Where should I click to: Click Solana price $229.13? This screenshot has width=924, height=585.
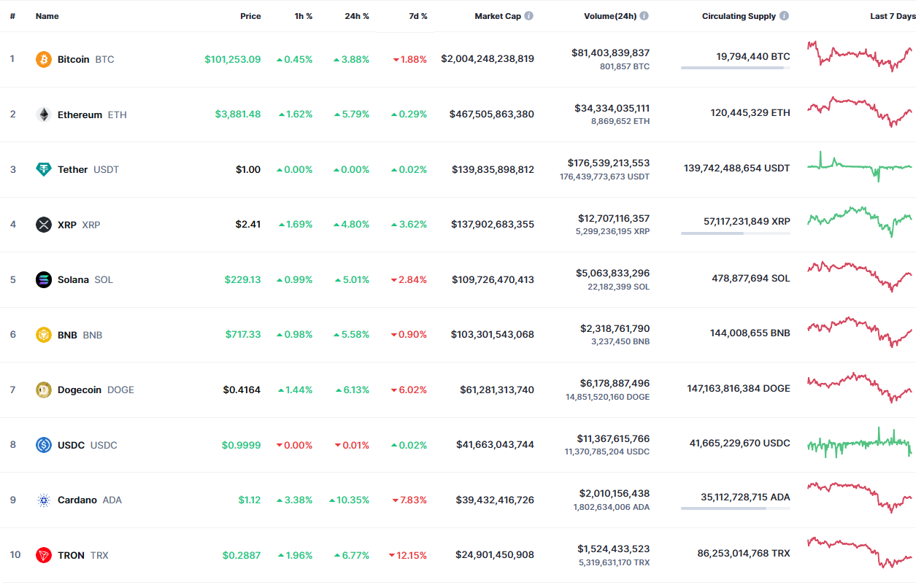click(x=242, y=279)
